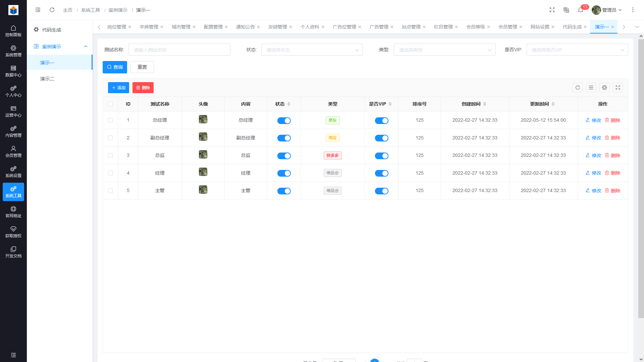Open table density list icon
The image size is (644, 362).
tap(591, 87)
